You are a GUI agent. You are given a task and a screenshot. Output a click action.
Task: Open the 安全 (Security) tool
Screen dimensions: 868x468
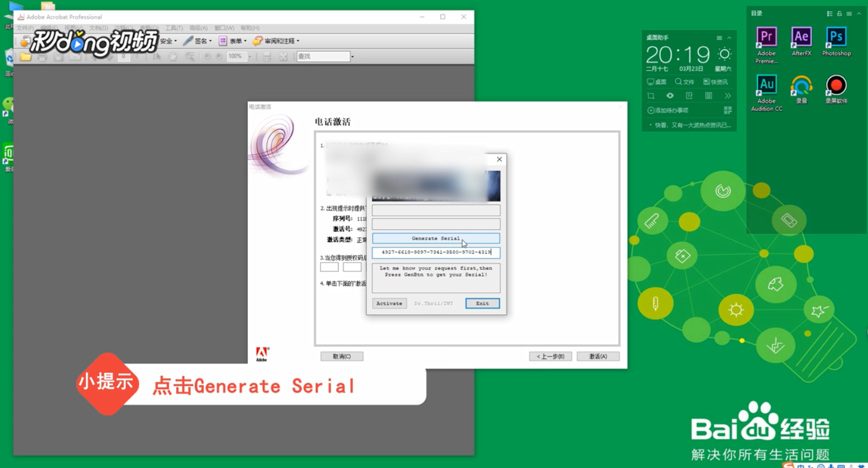pos(168,41)
